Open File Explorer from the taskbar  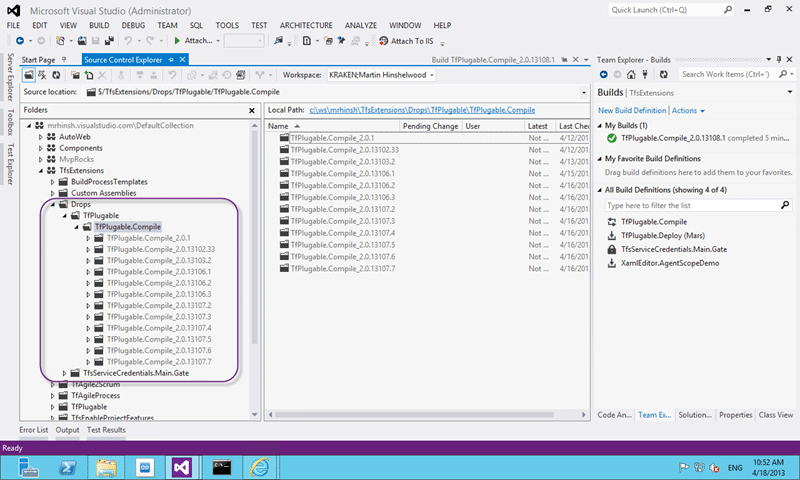tap(106, 467)
